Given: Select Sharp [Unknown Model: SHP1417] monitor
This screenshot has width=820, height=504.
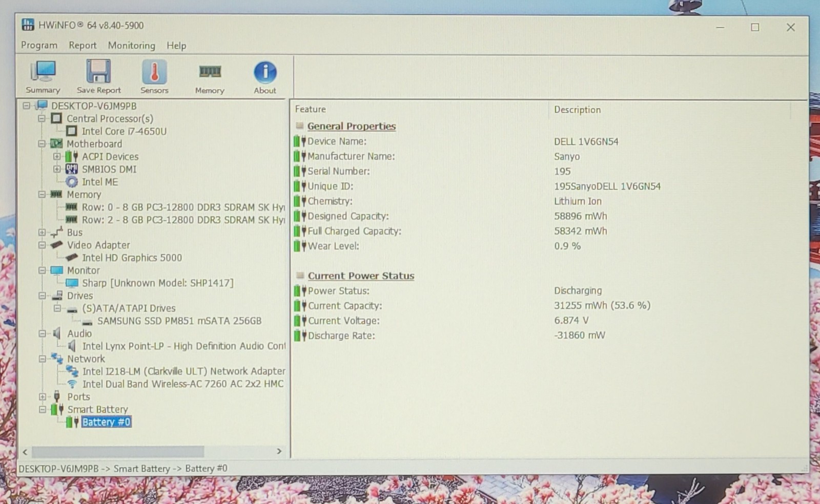Looking at the screenshot, I should click(x=157, y=283).
